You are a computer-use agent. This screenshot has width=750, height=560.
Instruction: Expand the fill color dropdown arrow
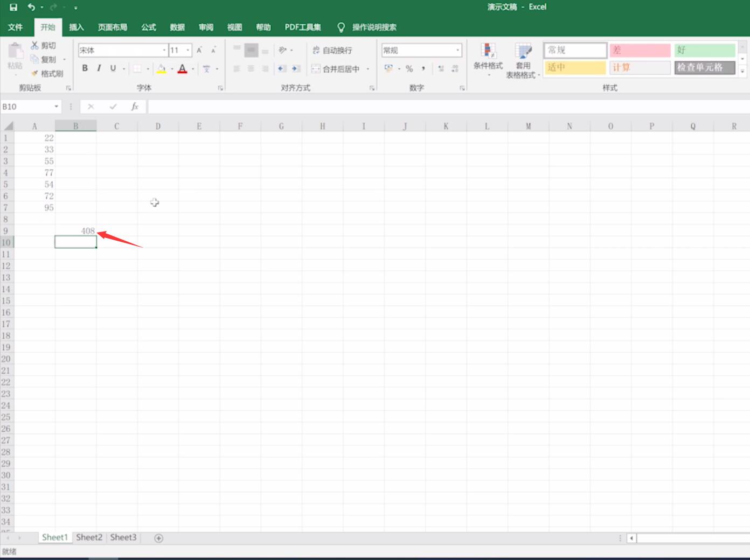172,69
